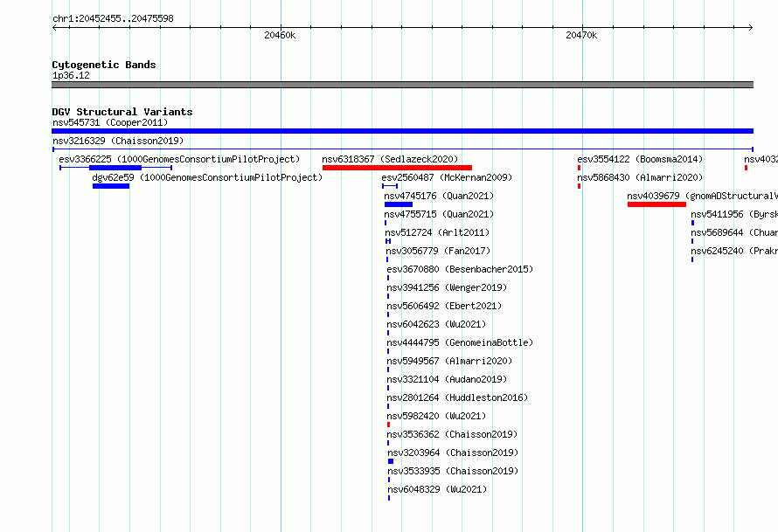The image size is (778, 532).
Task: Select esv2560487 (McKernan2009) label
Action: 447,177
